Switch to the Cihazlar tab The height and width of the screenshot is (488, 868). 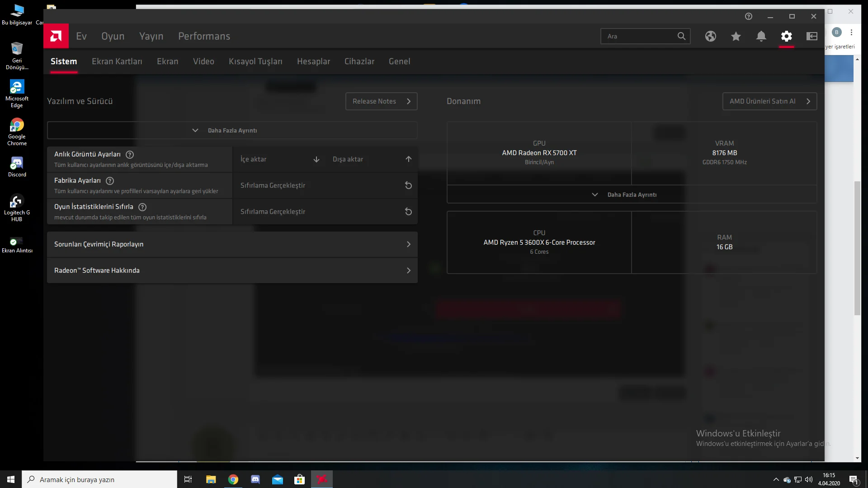coord(359,62)
